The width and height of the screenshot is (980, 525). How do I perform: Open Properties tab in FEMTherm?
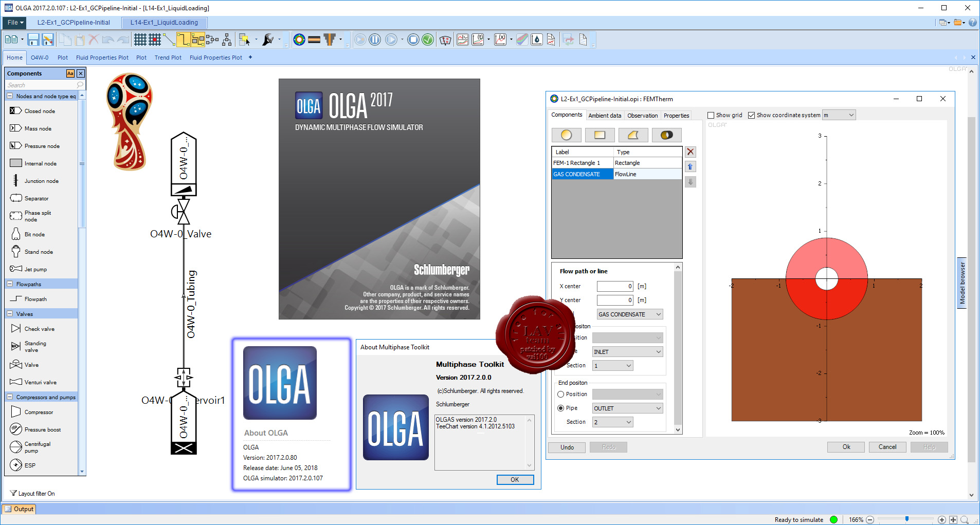pyautogui.click(x=676, y=116)
